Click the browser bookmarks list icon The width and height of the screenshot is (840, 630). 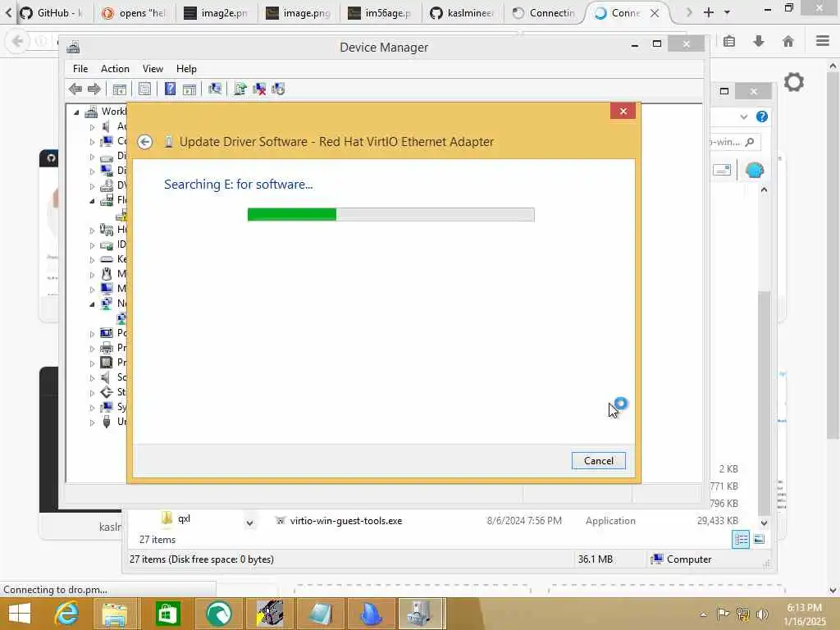pyautogui.click(x=729, y=41)
